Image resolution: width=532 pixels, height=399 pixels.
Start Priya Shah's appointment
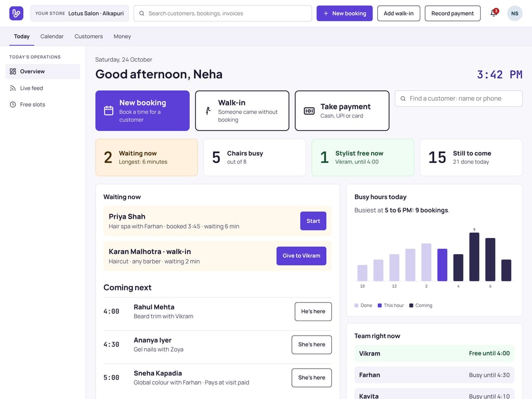[313, 221]
